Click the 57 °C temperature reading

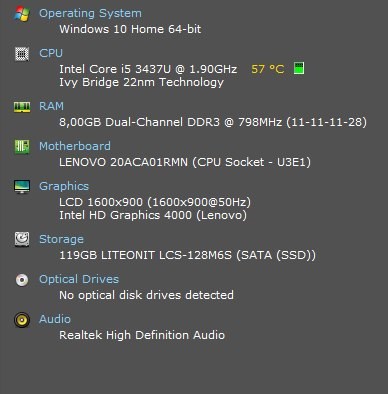(x=268, y=69)
